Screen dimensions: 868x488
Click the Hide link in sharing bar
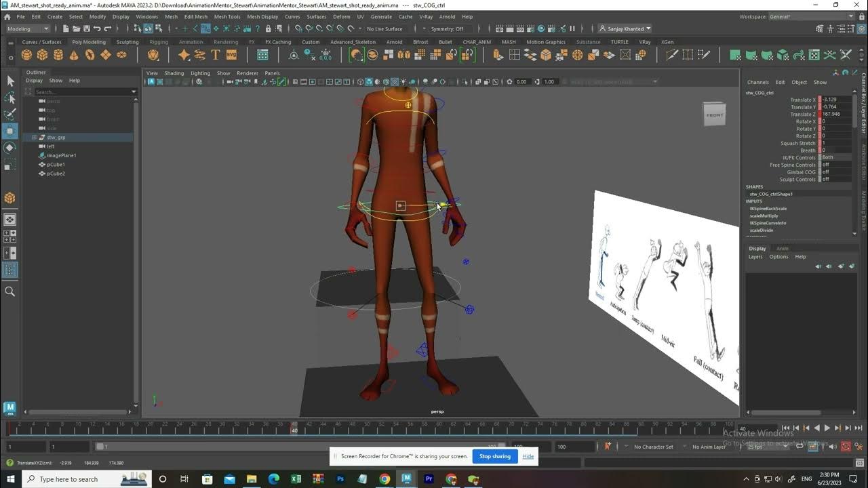[528, 456]
